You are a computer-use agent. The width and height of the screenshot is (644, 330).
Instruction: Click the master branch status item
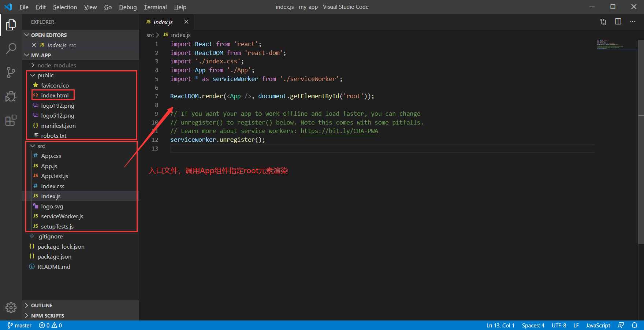coord(19,325)
